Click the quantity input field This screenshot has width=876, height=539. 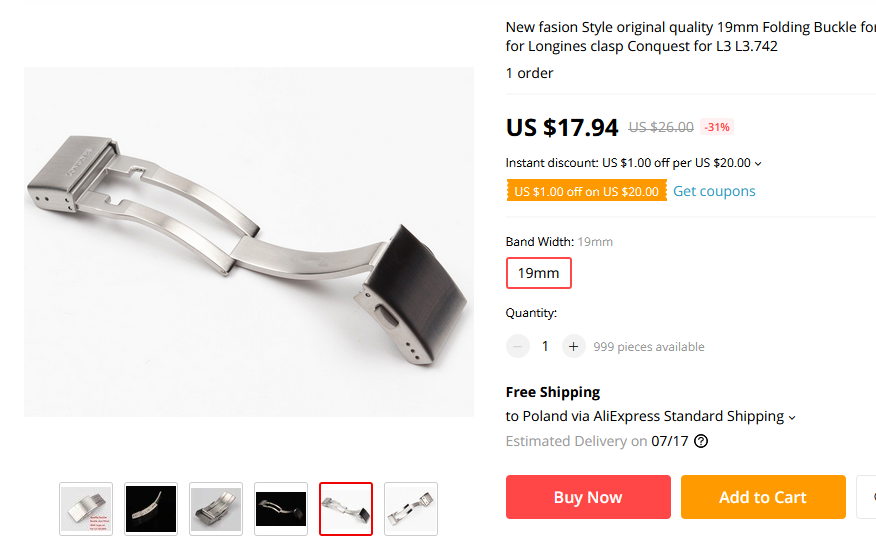pos(545,346)
